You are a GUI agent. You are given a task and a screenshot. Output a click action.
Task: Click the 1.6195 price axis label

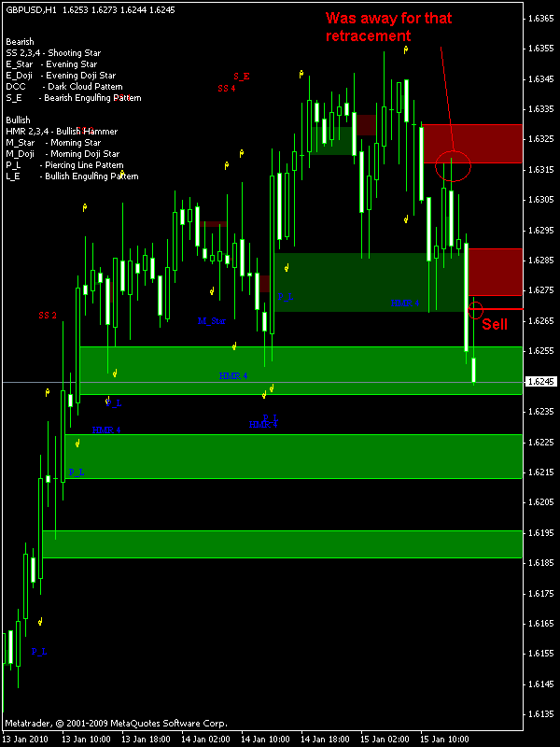click(541, 532)
